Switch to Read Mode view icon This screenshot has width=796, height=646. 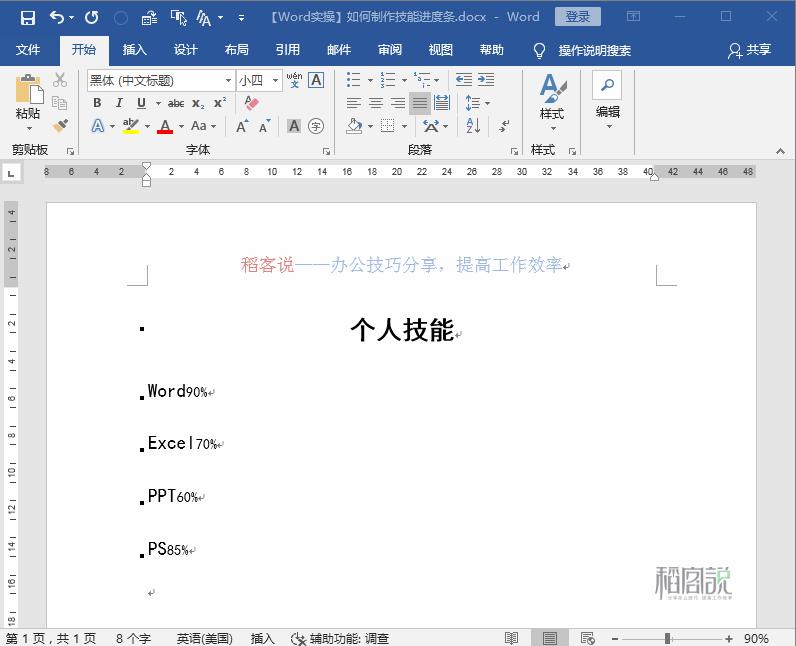point(512,638)
